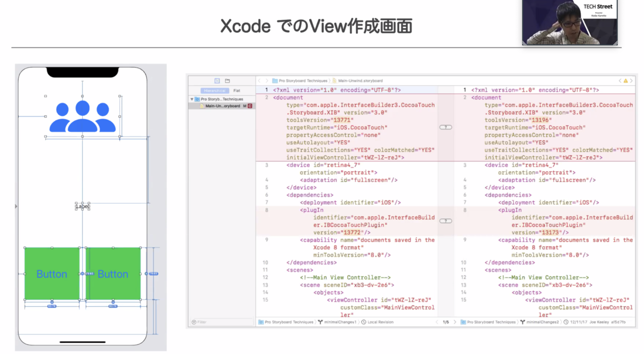The width and height of the screenshot is (644, 354).
Task: Select the left green Button
Action: tap(52, 274)
